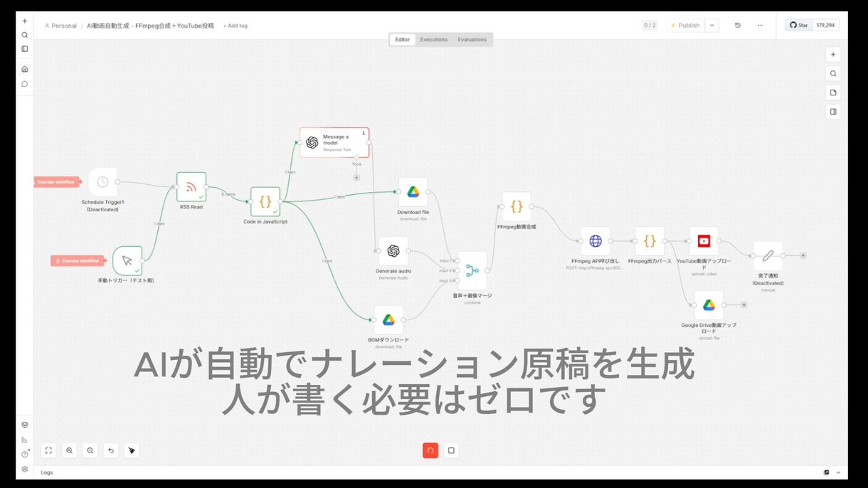
Task: Go to home in the sidebar
Action: [25, 69]
